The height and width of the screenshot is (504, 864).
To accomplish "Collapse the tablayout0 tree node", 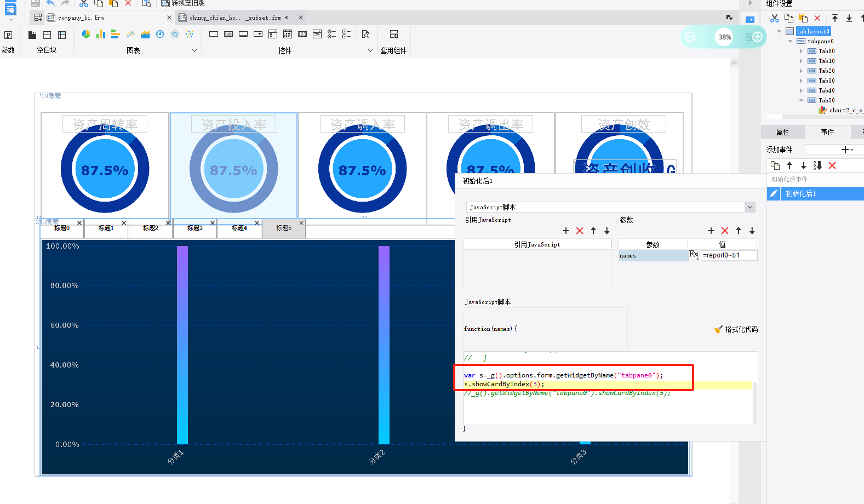I will 779,31.
